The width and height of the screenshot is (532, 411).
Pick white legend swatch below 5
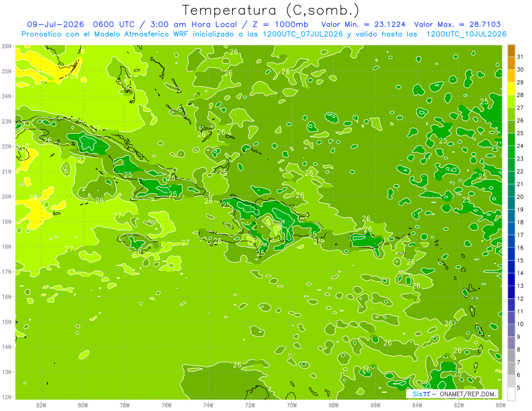pos(511,394)
